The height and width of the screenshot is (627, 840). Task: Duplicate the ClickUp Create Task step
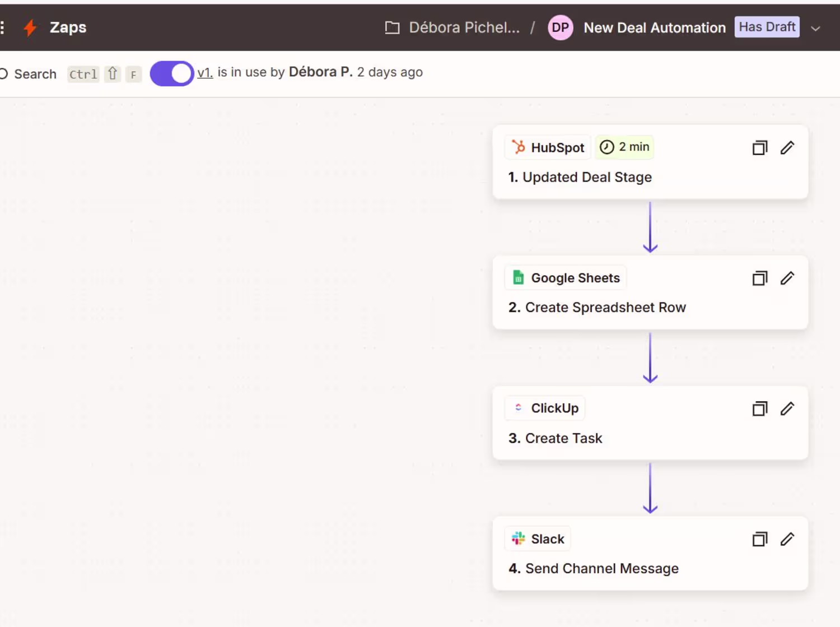759,409
